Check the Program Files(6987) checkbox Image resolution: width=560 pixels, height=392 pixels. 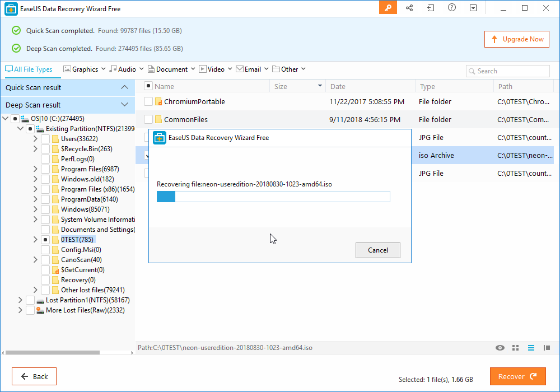point(45,169)
